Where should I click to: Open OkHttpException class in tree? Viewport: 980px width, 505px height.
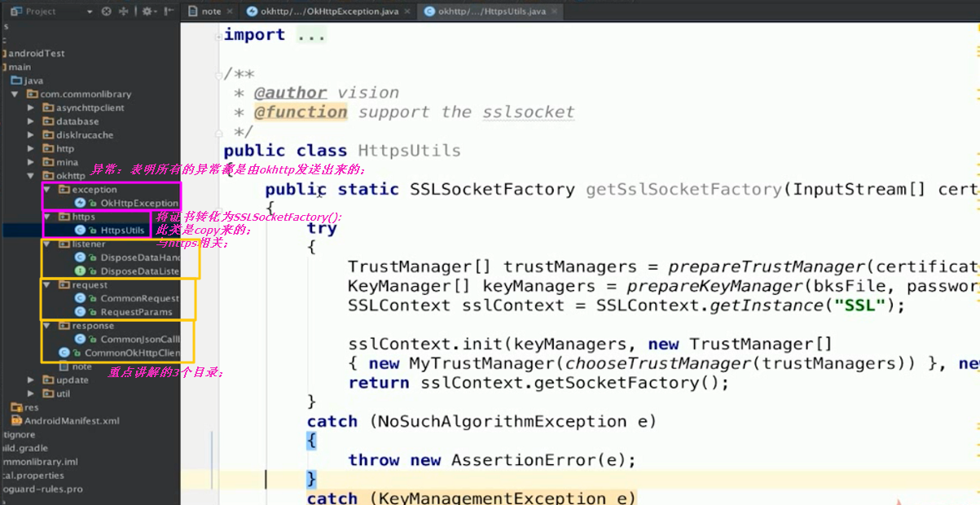pyautogui.click(x=126, y=204)
